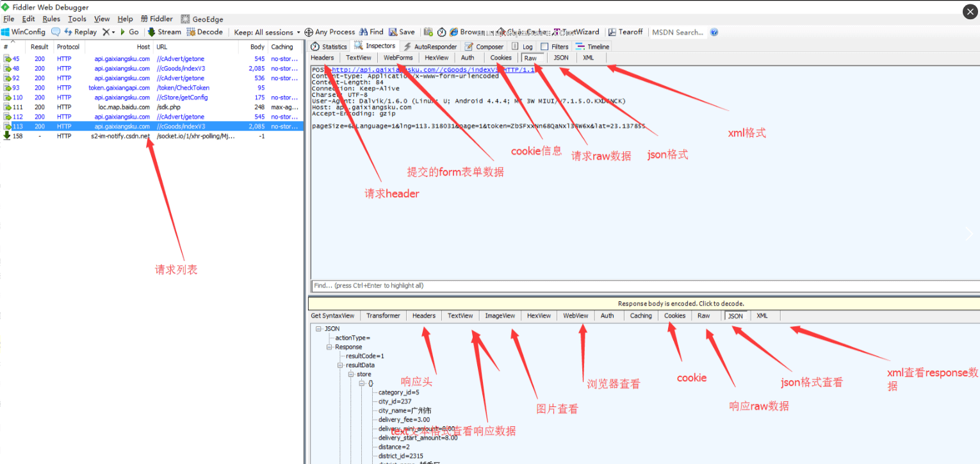Screen dimensions: 980x464
Task: Click the MSDN Search input box
Action: point(677,32)
